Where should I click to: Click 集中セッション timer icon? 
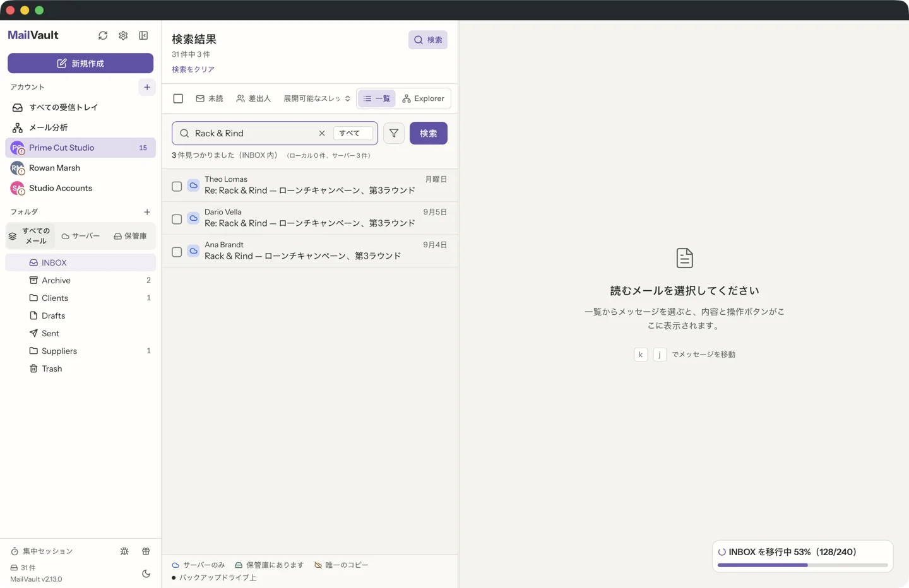click(15, 551)
